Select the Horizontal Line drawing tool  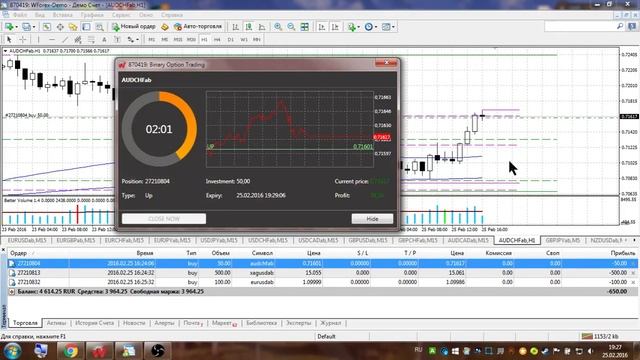[52, 40]
